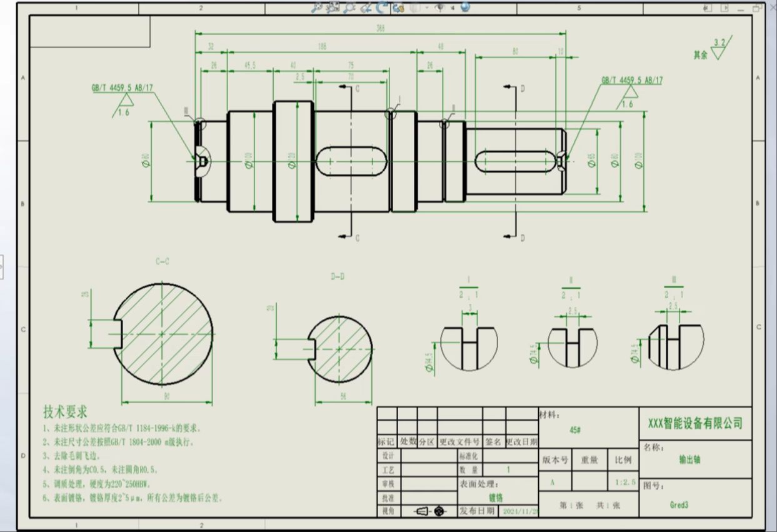Viewport: 777px width, 532px height.
Task: Expand the Hide/Show Items dropdown arrow
Action: pyautogui.click(x=453, y=8)
